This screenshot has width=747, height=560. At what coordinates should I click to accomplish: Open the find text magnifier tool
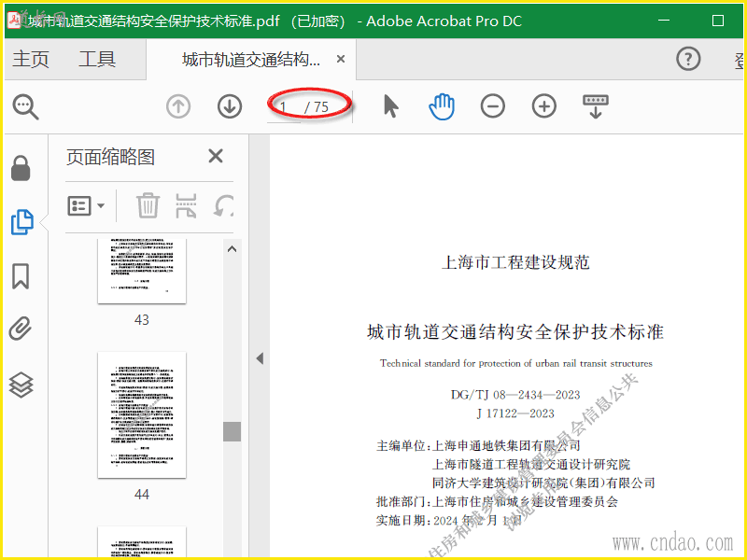coord(25,106)
